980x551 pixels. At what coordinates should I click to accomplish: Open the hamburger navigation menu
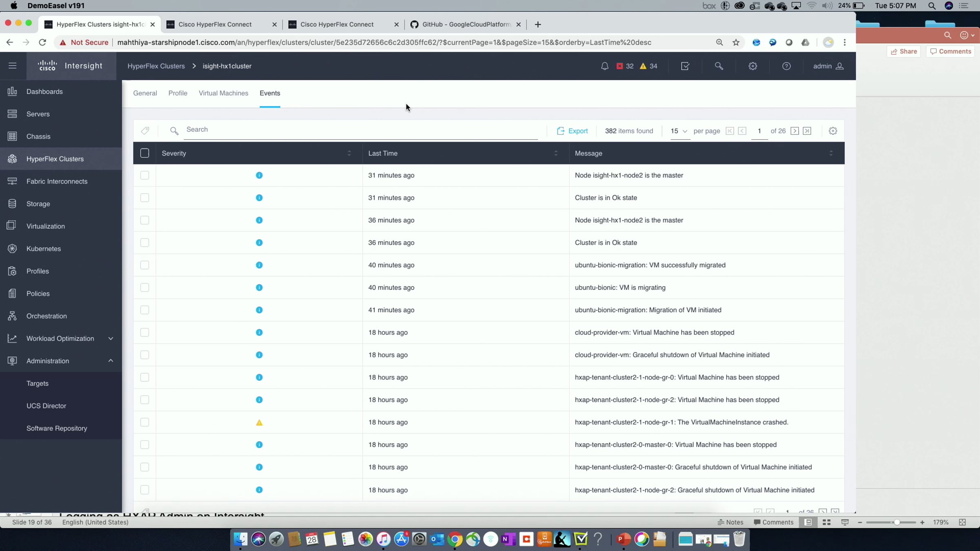(12, 66)
